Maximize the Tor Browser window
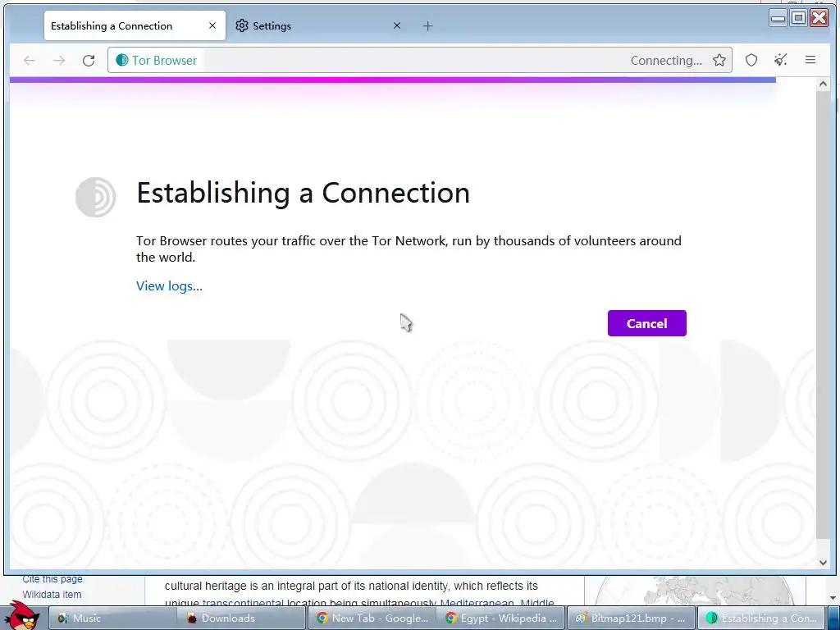Image resolution: width=840 pixels, height=630 pixels. click(798, 18)
